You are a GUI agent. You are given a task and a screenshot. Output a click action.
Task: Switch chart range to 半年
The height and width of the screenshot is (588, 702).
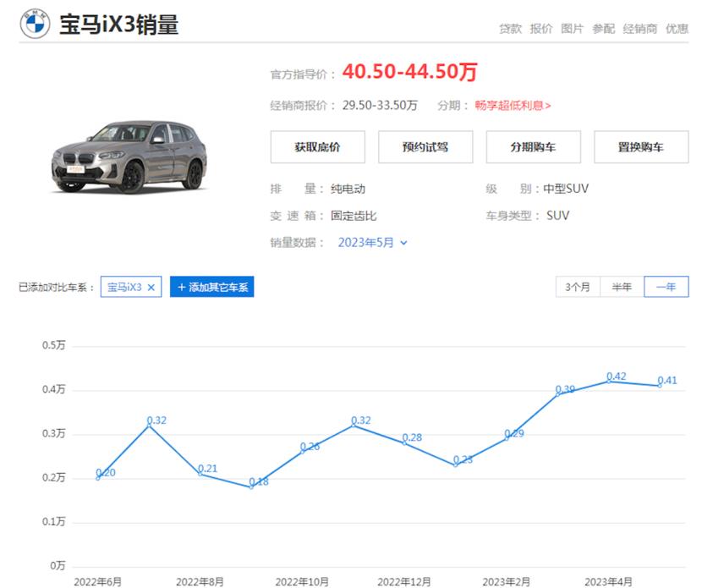tap(622, 287)
